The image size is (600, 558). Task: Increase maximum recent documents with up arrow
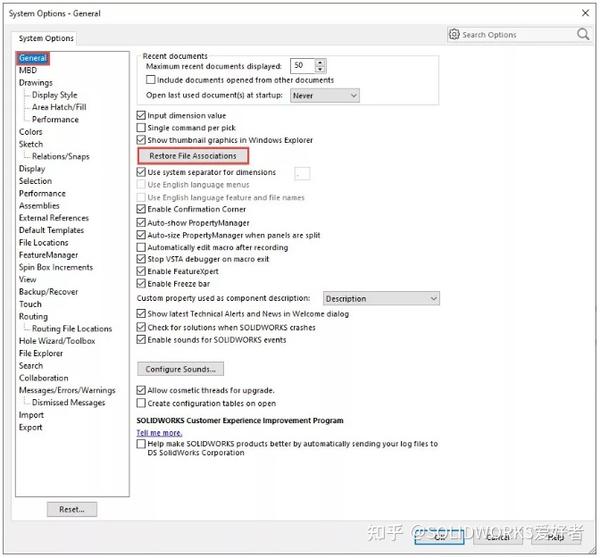321,62
